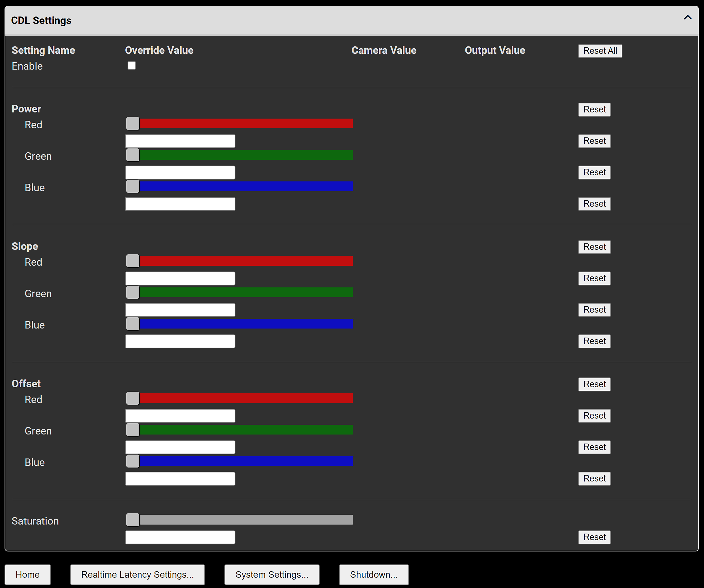704x588 pixels.
Task: Open Realtime Latency Settings
Action: pos(138,575)
